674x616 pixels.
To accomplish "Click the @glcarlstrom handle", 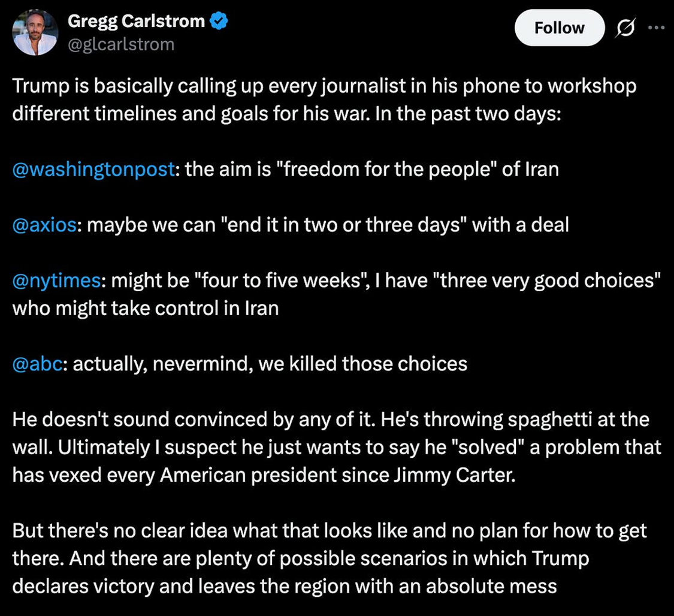I will (x=121, y=44).
